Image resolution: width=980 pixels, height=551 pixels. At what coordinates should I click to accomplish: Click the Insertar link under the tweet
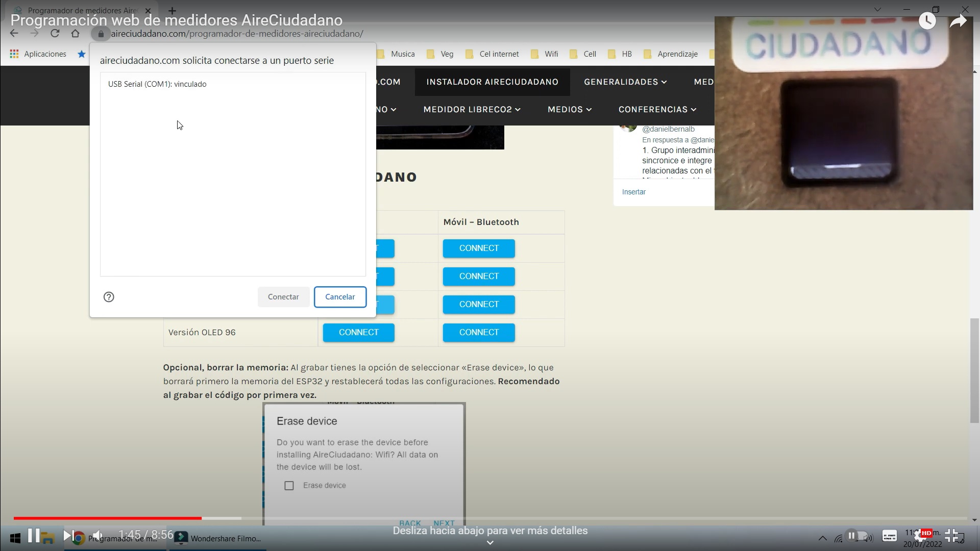pos(634,192)
